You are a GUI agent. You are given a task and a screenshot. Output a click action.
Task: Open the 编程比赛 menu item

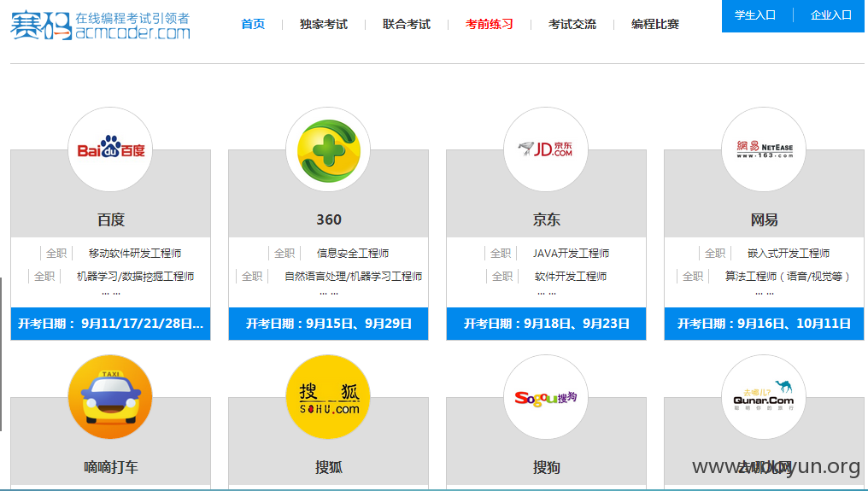(655, 25)
